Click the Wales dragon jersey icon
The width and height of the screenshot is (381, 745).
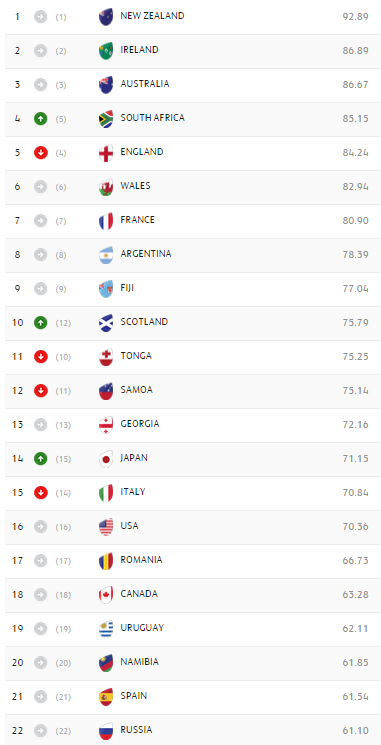106,187
